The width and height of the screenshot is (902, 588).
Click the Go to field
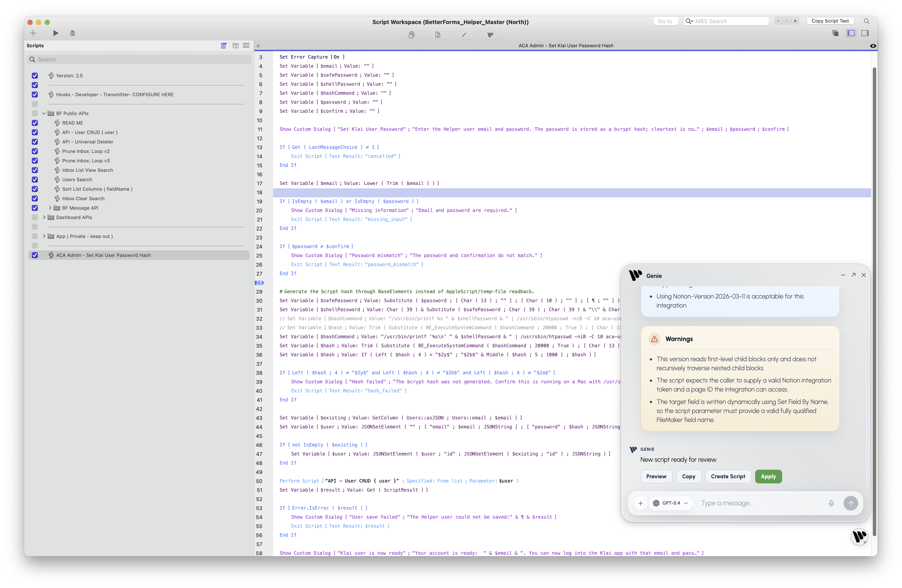[666, 21]
